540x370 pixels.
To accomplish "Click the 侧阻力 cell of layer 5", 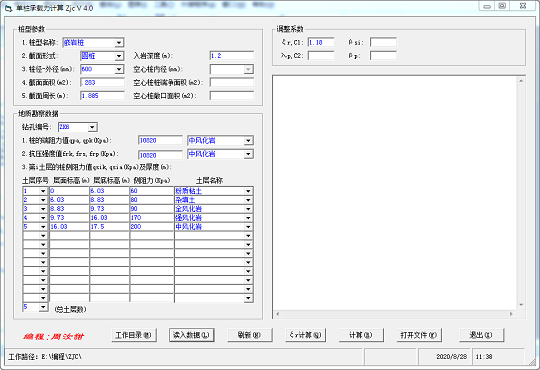I will tap(152, 227).
